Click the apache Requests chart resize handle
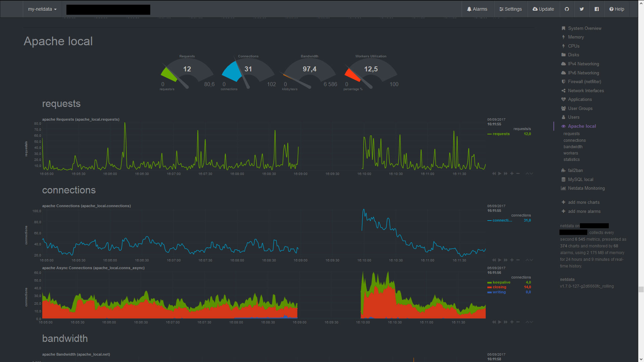Image resolution: width=644 pixels, height=362 pixels. 529,174
